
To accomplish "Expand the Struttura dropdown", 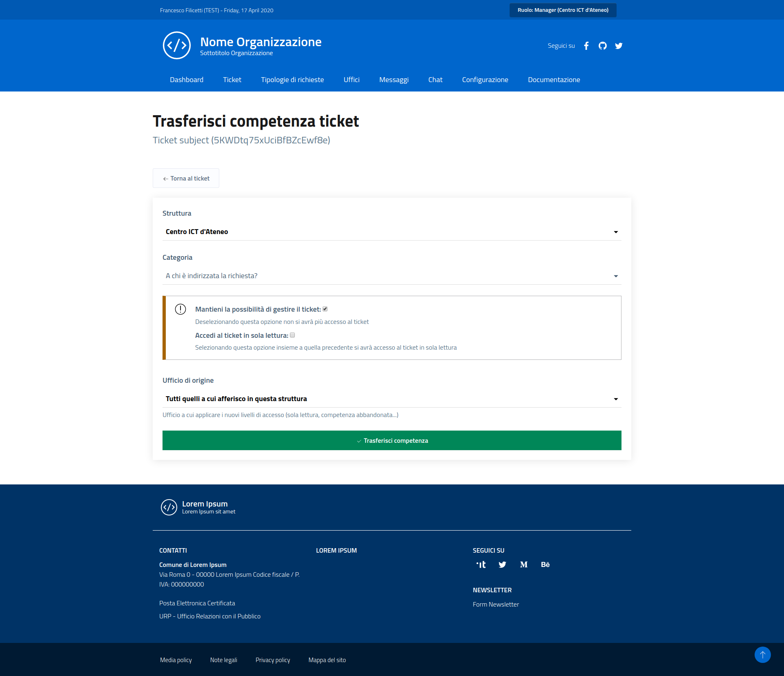I will point(392,232).
